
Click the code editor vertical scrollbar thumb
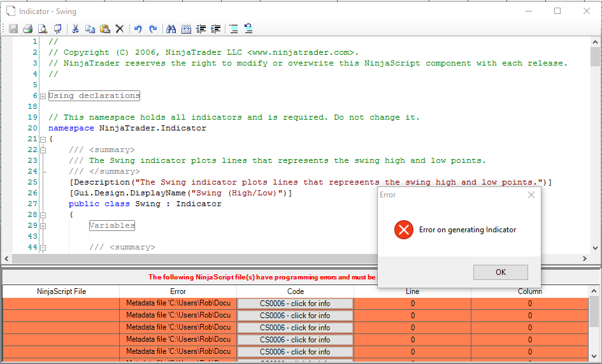(x=595, y=56)
